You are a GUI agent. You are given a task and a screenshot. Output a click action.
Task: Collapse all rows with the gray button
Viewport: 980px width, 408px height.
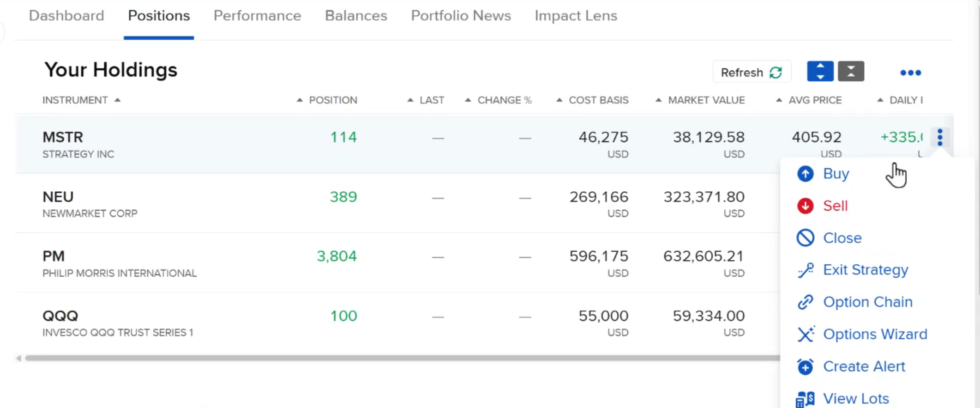point(851,72)
